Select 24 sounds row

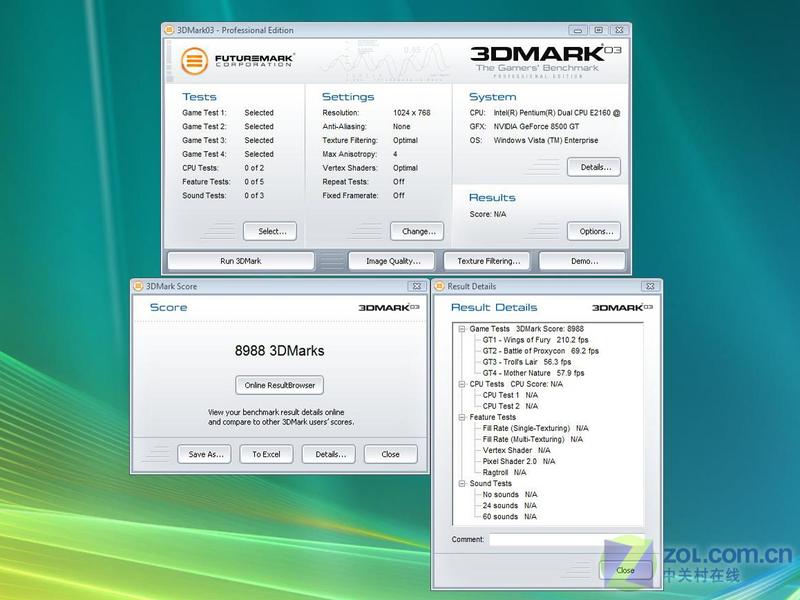click(x=510, y=506)
